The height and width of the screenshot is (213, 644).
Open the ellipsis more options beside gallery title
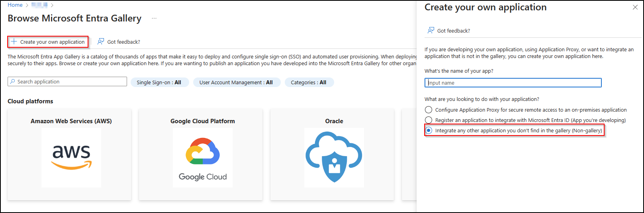coord(154,18)
